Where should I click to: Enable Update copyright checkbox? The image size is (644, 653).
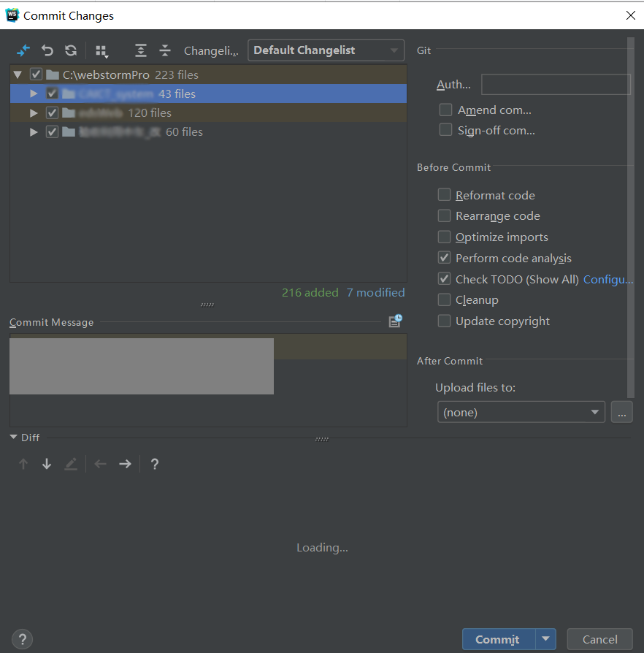tap(444, 321)
